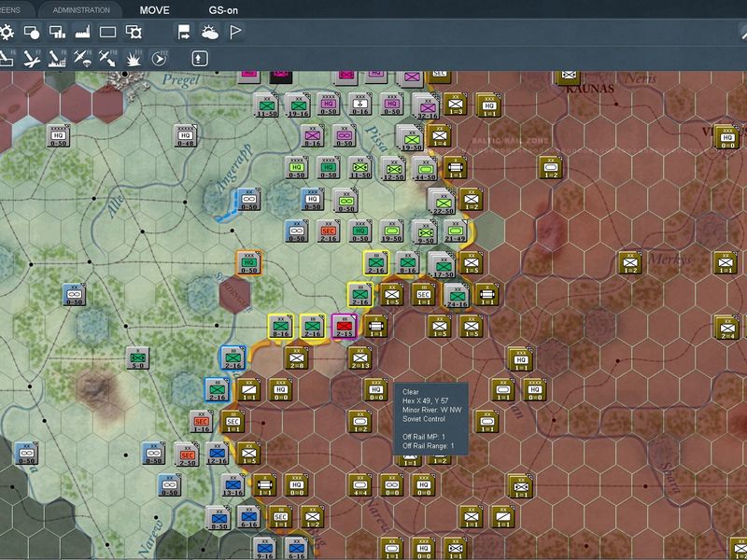Select the stacked unit labeled 22-50
The width and height of the screenshot is (747, 560).
coord(443,202)
